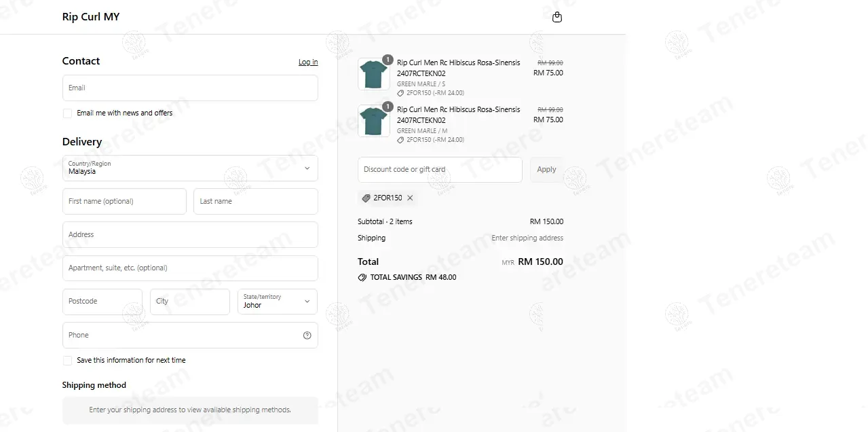
Task: Click into the Last name field
Action: (256, 202)
